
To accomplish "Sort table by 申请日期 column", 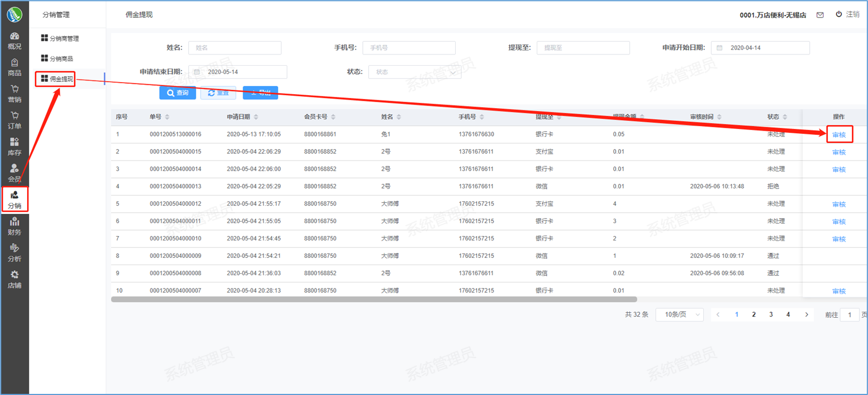I will [x=256, y=117].
